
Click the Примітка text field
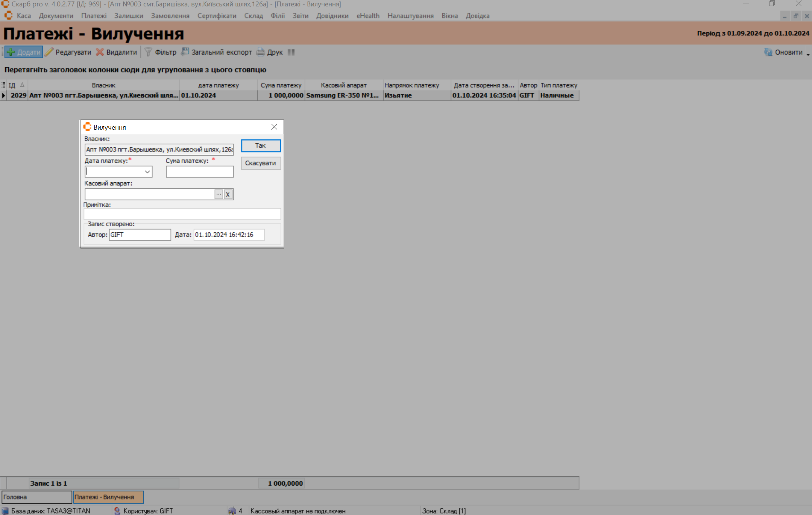[x=182, y=214]
